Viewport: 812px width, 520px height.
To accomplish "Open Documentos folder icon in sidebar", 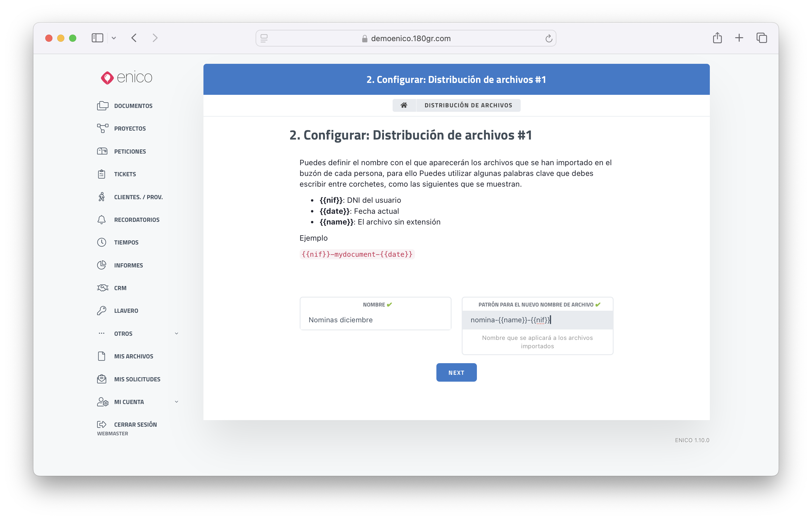I will [x=102, y=106].
